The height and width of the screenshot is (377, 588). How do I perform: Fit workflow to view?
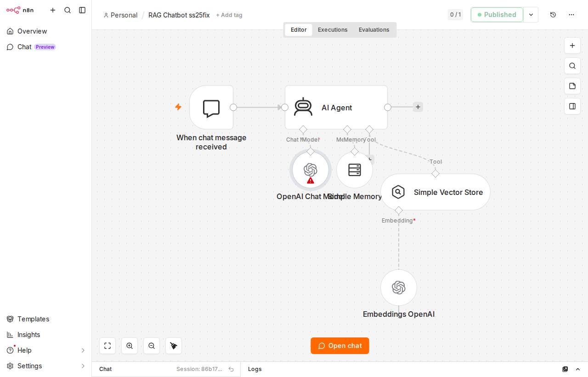(x=107, y=346)
